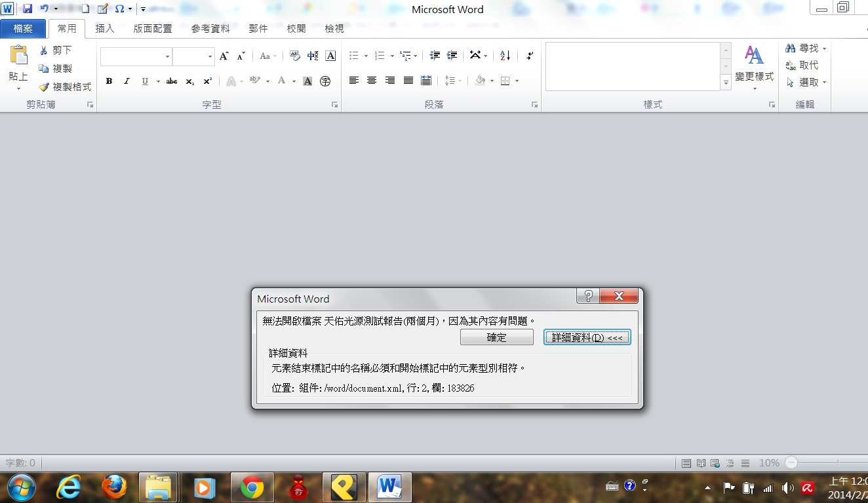The width and height of the screenshot is (868, 503).
Task: Expand the font name dropdown
Action: (x=167, y=57)
